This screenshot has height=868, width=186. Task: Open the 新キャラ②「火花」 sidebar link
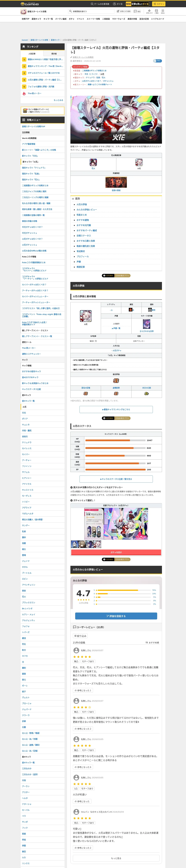pos(43,162)
